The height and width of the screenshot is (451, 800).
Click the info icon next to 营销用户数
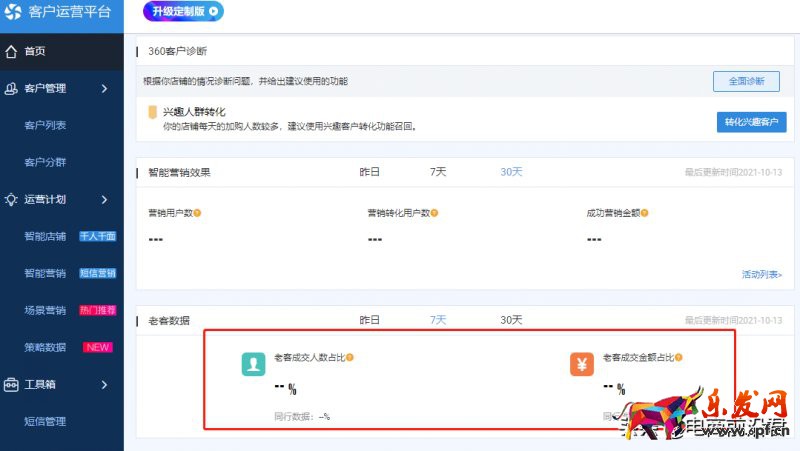click(x=198, y=213)
